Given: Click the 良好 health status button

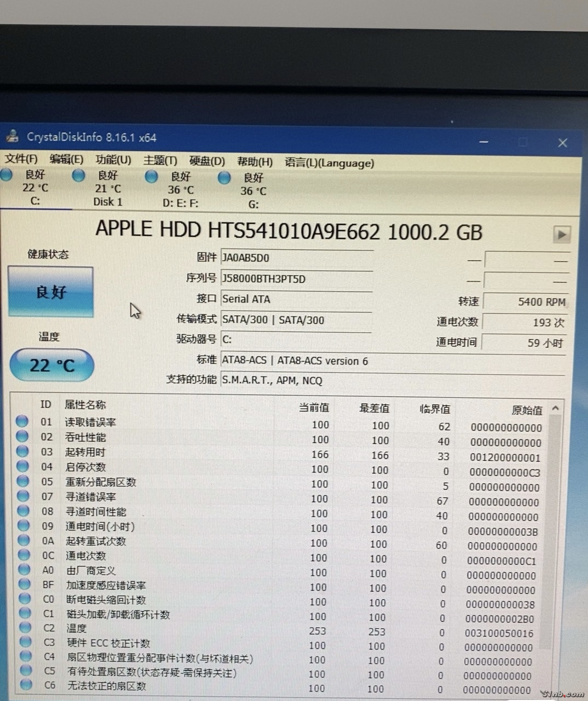Looking at the screenshot, I should 50,292.
